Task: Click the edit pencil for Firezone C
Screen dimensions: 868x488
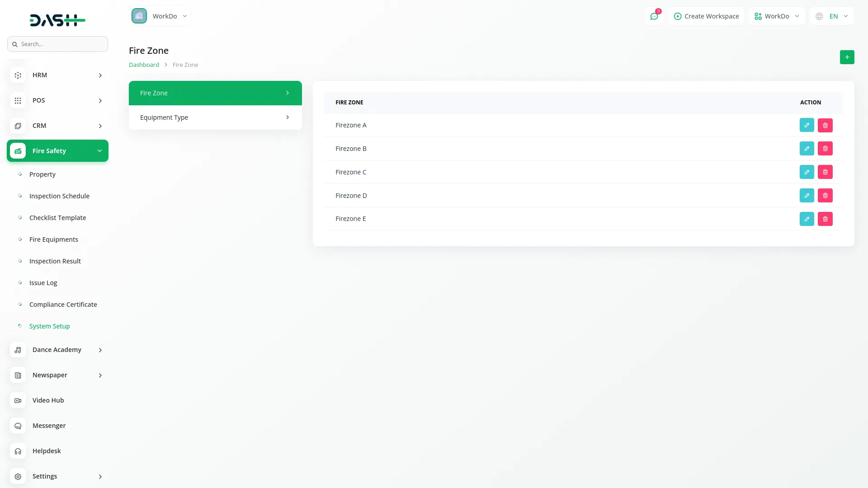Action: click(x=807, y=172)
